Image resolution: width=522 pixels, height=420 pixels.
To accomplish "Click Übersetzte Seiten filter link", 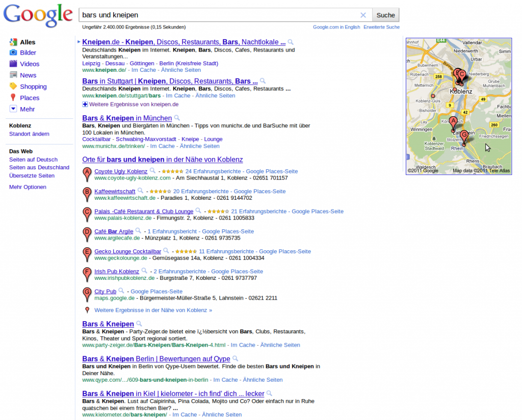I will 32,176.
